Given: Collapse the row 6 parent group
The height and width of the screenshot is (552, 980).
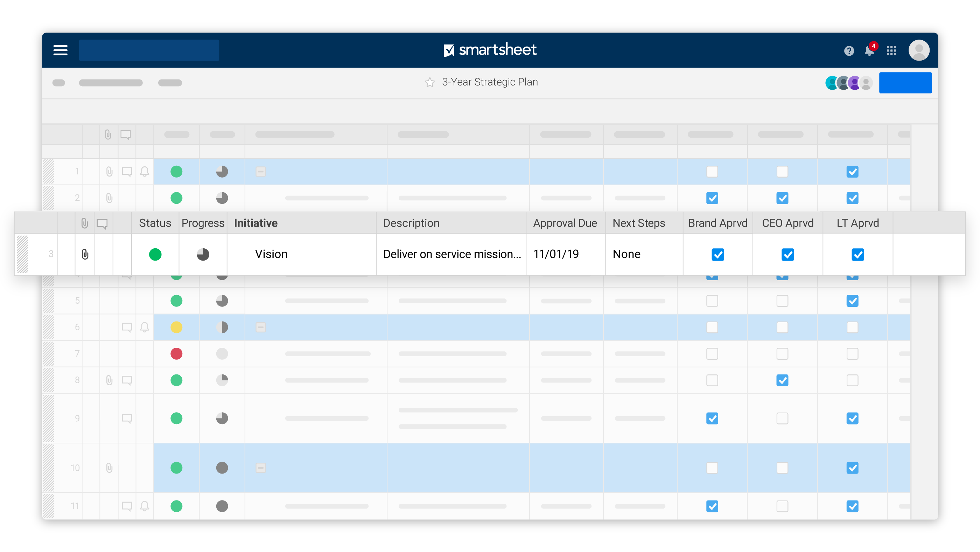Looking at the screenshot, I should tap(261, 327).
